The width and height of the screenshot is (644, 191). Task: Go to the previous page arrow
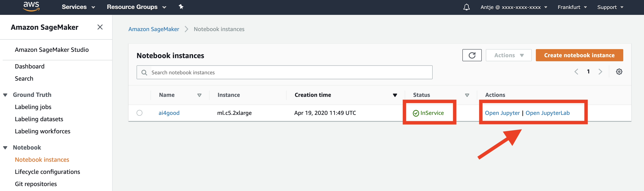coord(576,72)
